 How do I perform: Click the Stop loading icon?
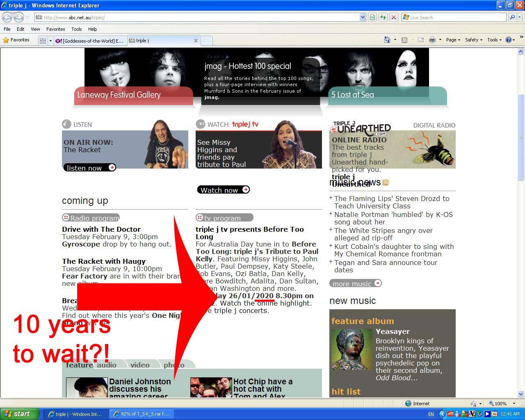coord(393,17)
